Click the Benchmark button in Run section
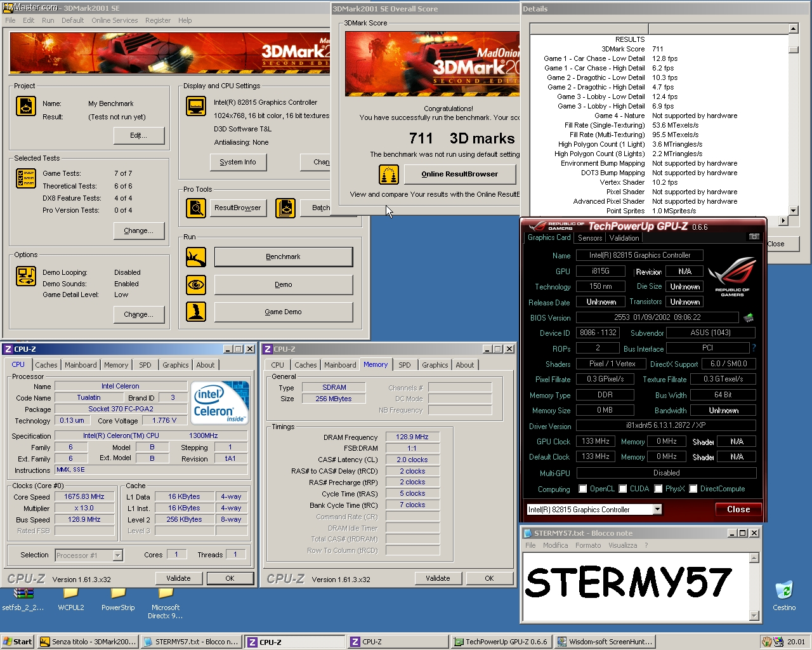The height and width of the screenshot is (650, 812). [284, 257]
